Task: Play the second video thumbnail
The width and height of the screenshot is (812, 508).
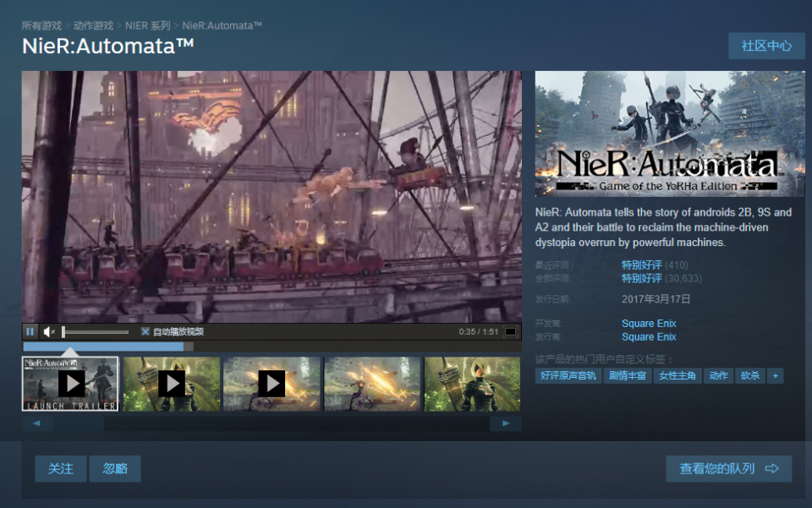Action: pos(171,383)
